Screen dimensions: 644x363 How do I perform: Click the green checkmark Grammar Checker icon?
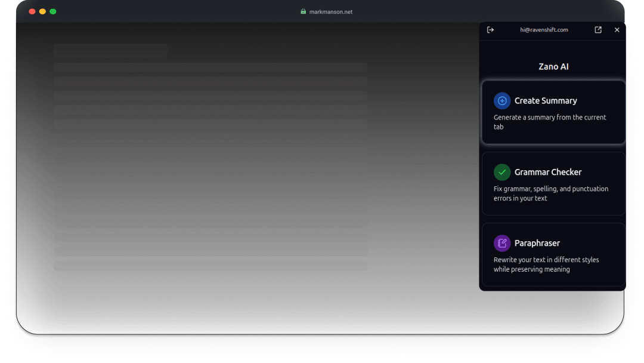click(502, 172)
